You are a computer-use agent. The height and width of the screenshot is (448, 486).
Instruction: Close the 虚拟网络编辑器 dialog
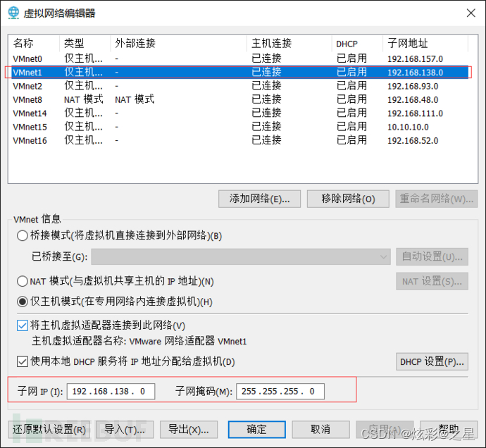pyautogui.click(x=471, y=13)
